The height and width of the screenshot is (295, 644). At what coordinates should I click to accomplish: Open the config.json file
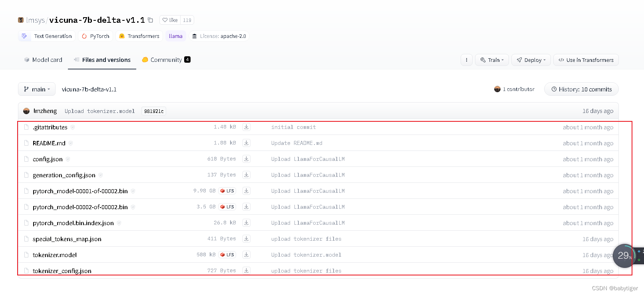tap(48, 159)
